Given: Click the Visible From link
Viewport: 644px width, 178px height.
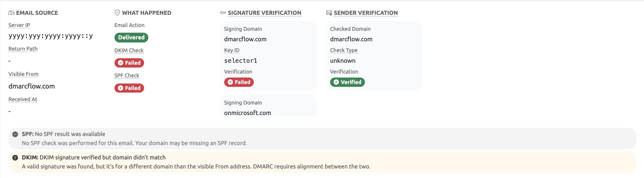Looking at the screenshot, I should pyautogui.click(x=23, y=74).
